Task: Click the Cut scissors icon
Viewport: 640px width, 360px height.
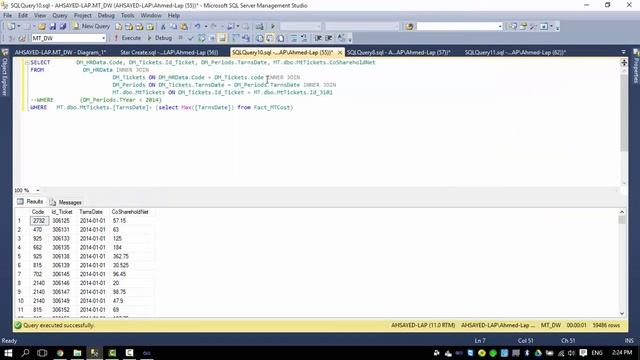Action: point(163,27)
